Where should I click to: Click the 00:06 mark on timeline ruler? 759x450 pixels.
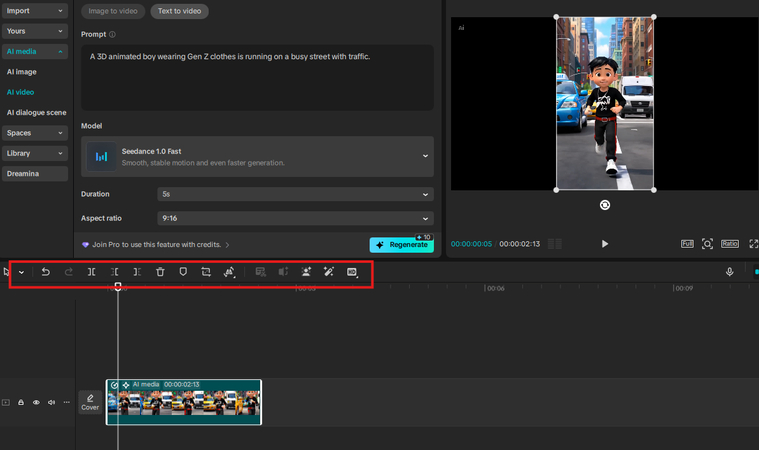(x=496, y=288)
